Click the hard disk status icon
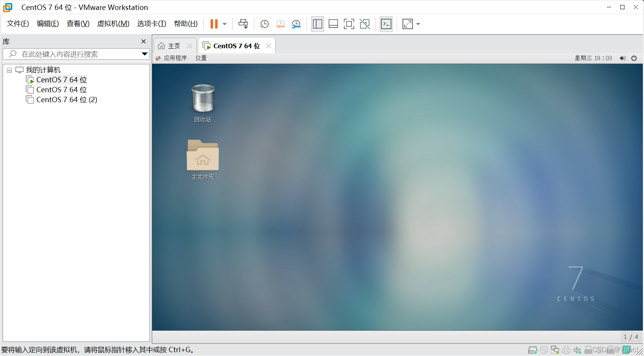The height and width of the screenshot is (356, 644). tap(532, 350)
